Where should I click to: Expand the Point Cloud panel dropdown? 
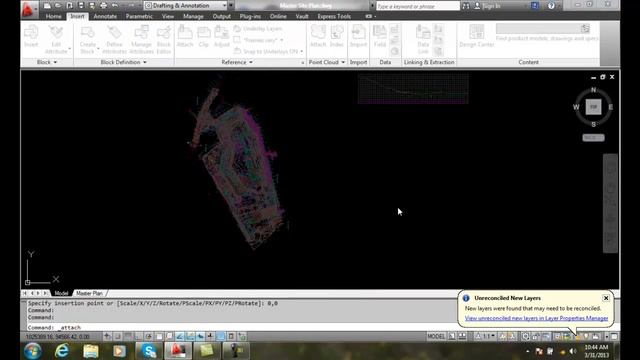coord(327,62)
